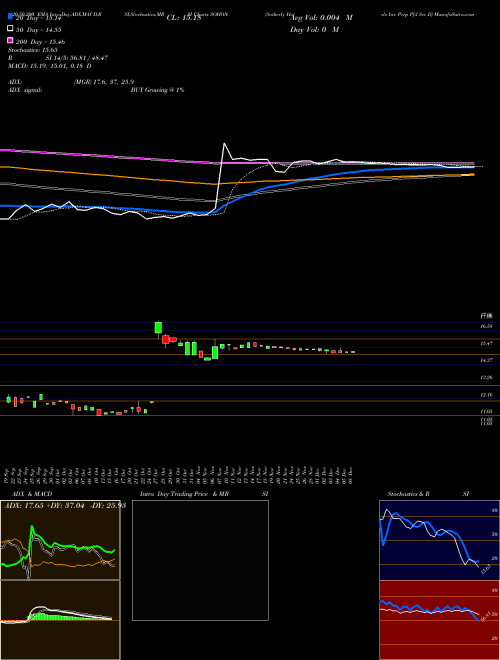This screenshot has height=660, width=500.
Task: Click the blue 20 Day legend swatch
Action: pos(10,17)
